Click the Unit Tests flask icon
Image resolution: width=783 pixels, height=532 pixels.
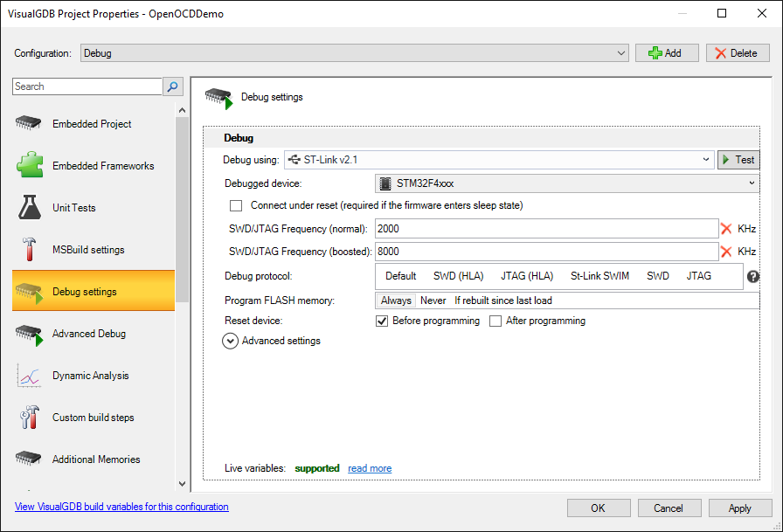tap(30, 207)
